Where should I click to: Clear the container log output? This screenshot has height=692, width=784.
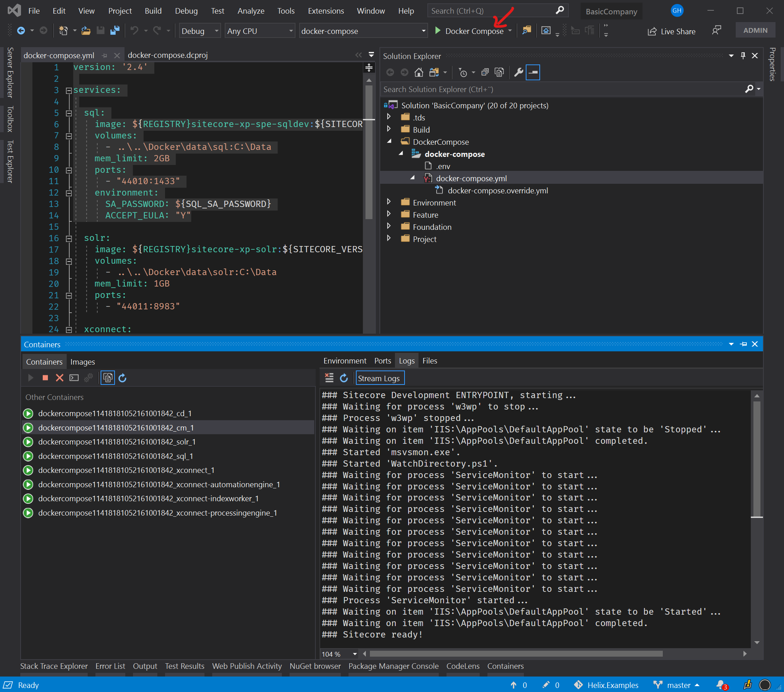pos(329,377)
